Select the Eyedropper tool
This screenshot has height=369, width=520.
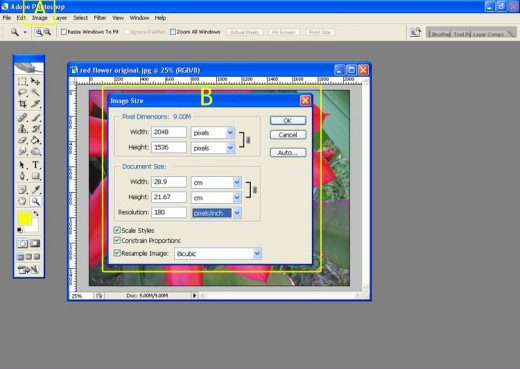(35, 190)
